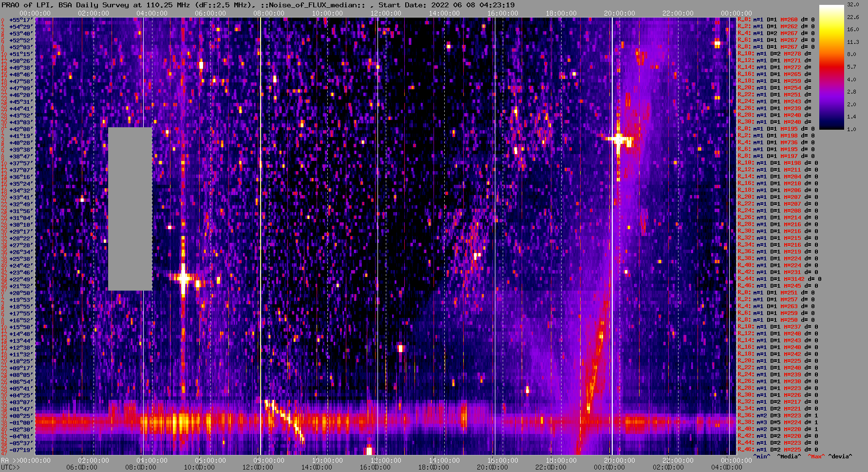Screen dimensions: 868x472
Task: Select the row stats showing M=262
Action: [776, 27]
